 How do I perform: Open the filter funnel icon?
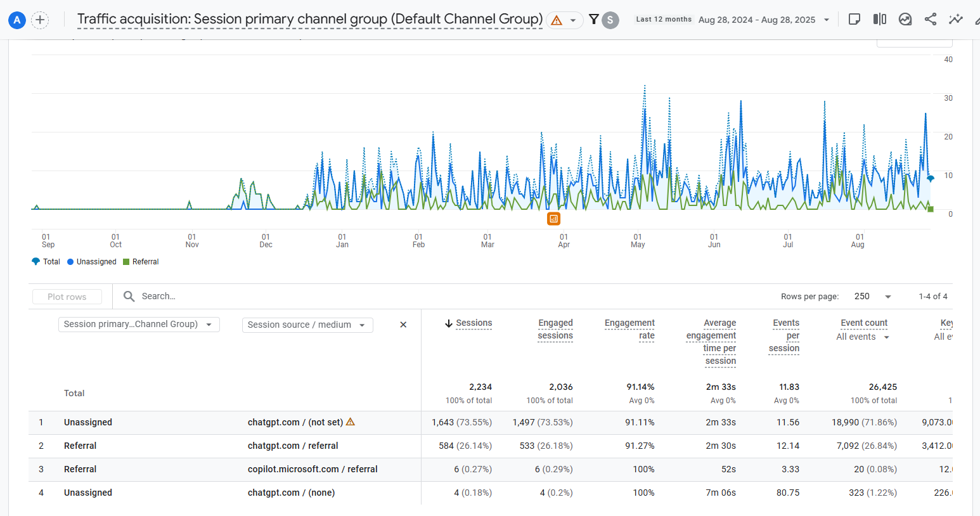pyautogui.click(x=593, y=20)
